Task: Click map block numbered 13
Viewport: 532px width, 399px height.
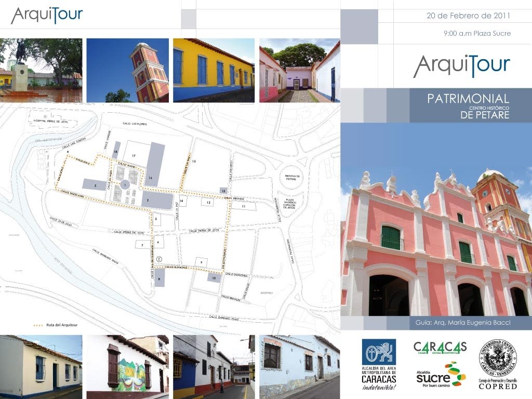Action: pyautogui.click(x=223, y=191)
